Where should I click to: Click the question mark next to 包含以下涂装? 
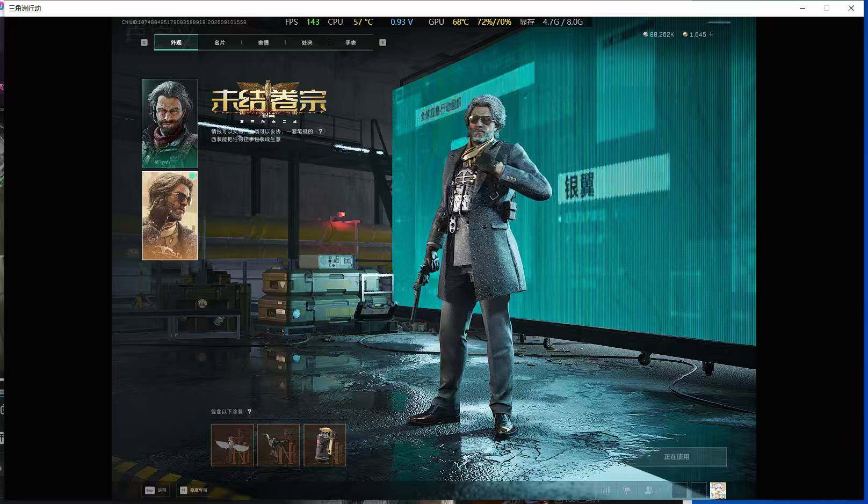[x=249, y=412]
